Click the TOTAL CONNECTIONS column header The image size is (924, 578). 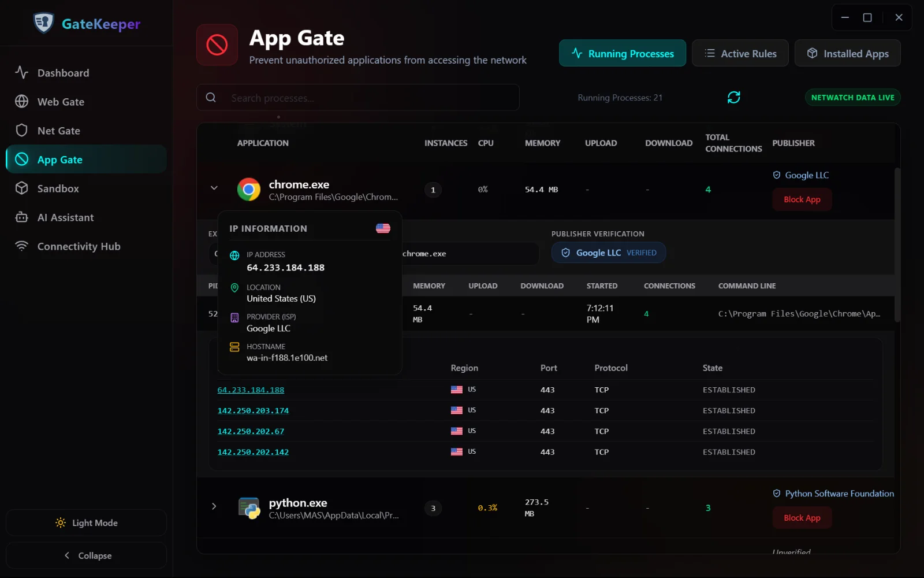pos(733,143)
